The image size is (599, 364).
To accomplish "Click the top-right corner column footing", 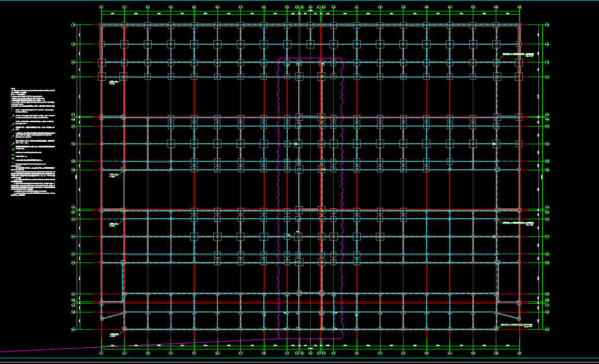I will [519, 26].
